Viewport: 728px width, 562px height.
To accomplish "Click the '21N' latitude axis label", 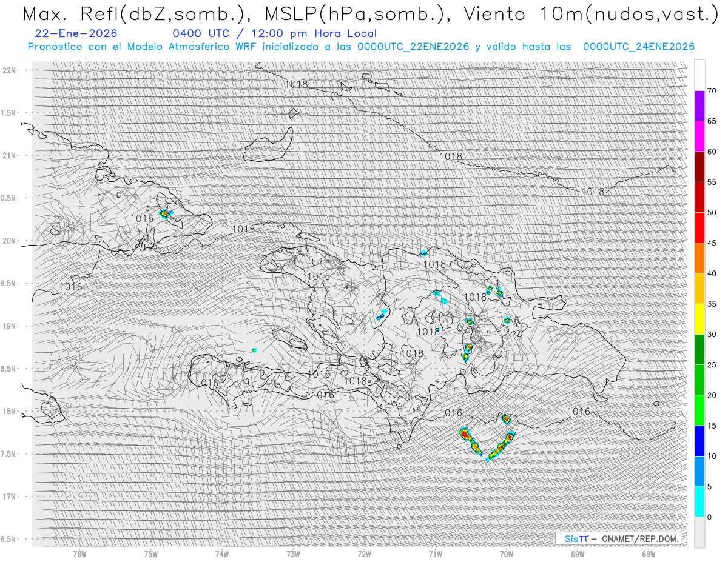I will [10, 155].
